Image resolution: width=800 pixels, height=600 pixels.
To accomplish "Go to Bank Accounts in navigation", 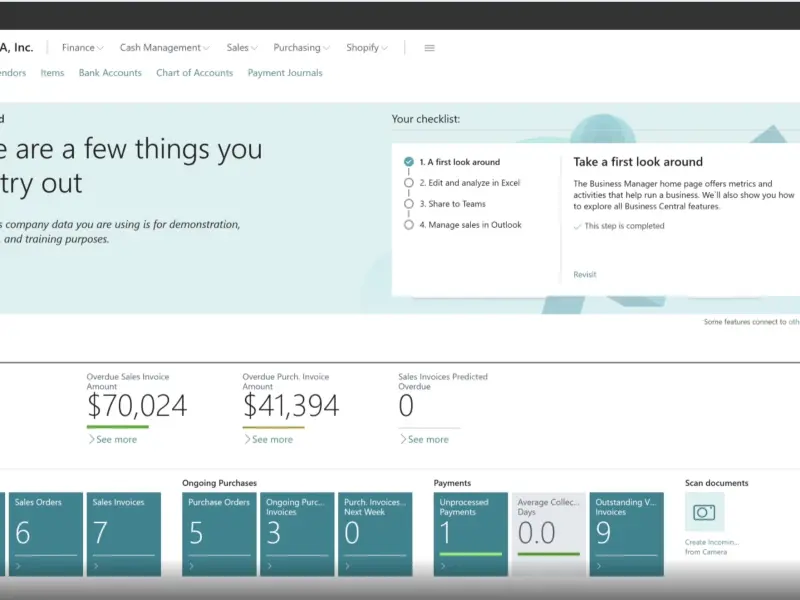I will (110, 73).
